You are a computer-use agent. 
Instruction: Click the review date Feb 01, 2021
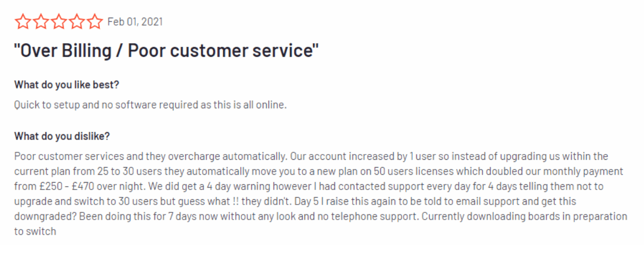(x=135, y=22)
